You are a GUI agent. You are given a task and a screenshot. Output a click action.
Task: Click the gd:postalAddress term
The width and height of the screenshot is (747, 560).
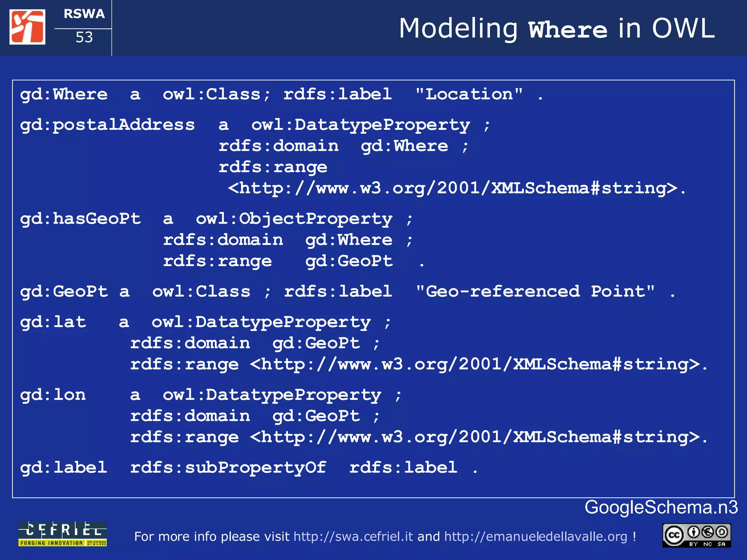108,125
